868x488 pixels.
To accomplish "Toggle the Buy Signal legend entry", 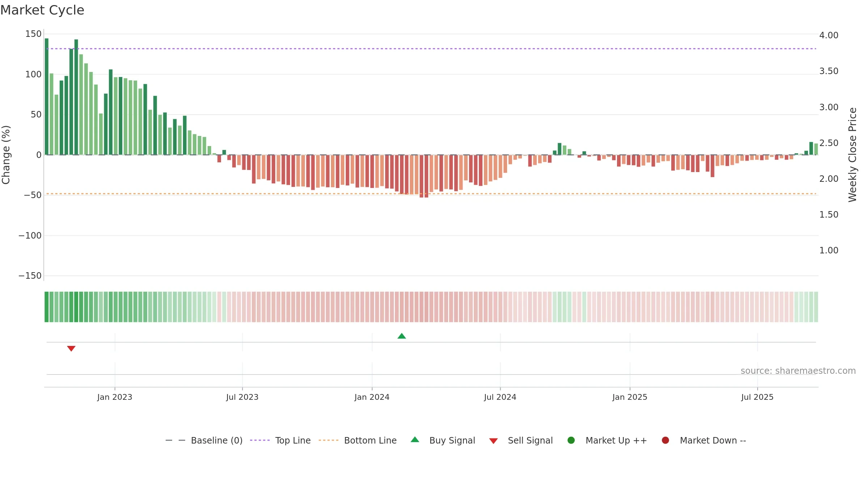I will coord(443,440).
